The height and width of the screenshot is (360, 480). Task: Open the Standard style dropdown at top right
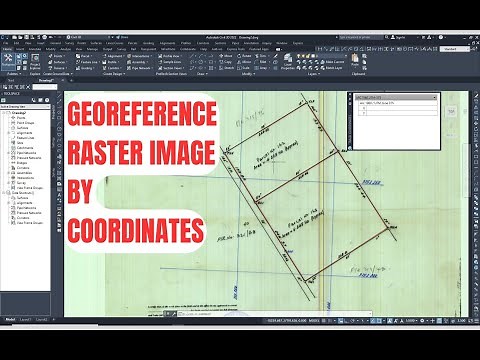[x=455, y=49]
